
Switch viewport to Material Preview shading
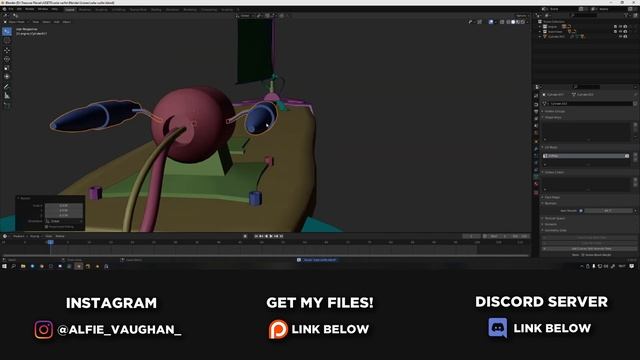(x=518, y=22)
